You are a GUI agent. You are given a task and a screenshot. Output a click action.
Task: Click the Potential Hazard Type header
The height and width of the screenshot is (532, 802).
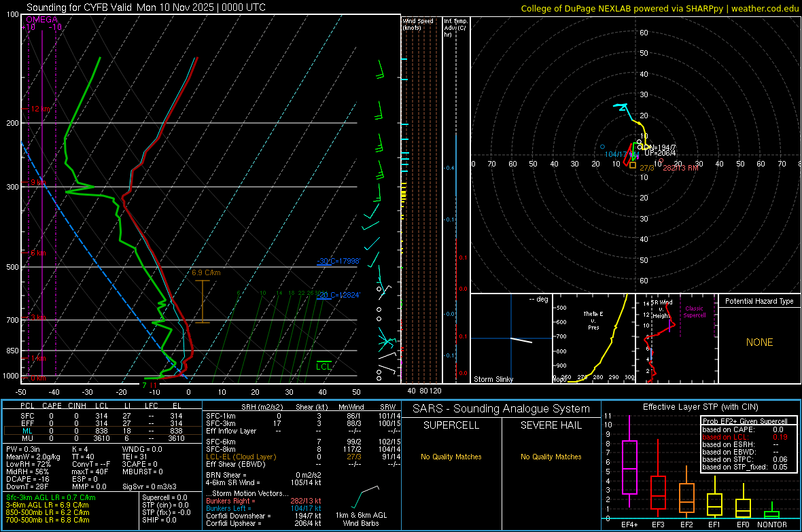[760, 301]
